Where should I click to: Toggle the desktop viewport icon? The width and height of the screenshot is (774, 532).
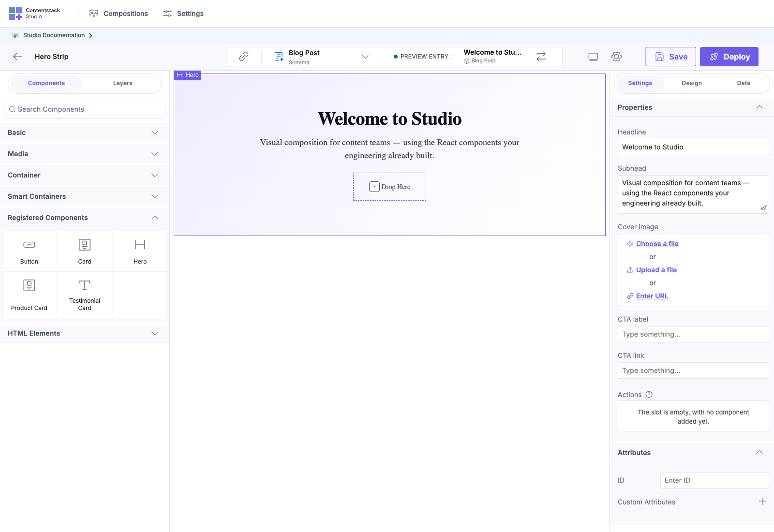pyautogui.click(x=593, y=57)
